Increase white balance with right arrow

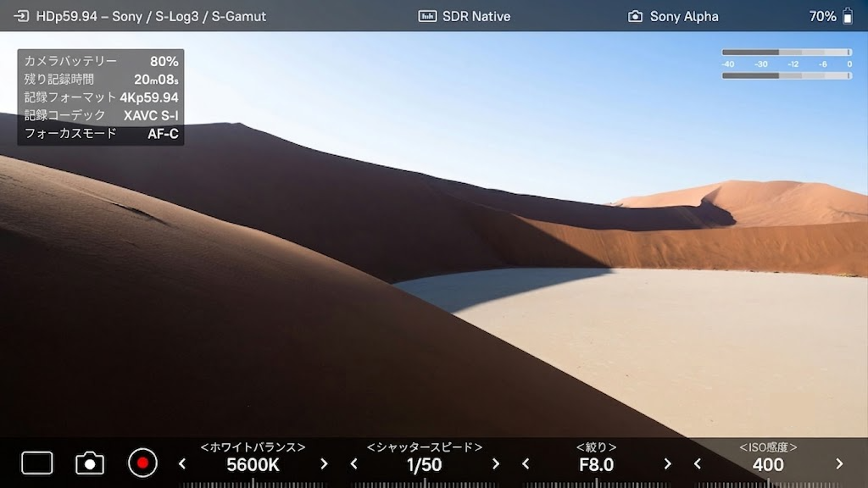point(324,464)
